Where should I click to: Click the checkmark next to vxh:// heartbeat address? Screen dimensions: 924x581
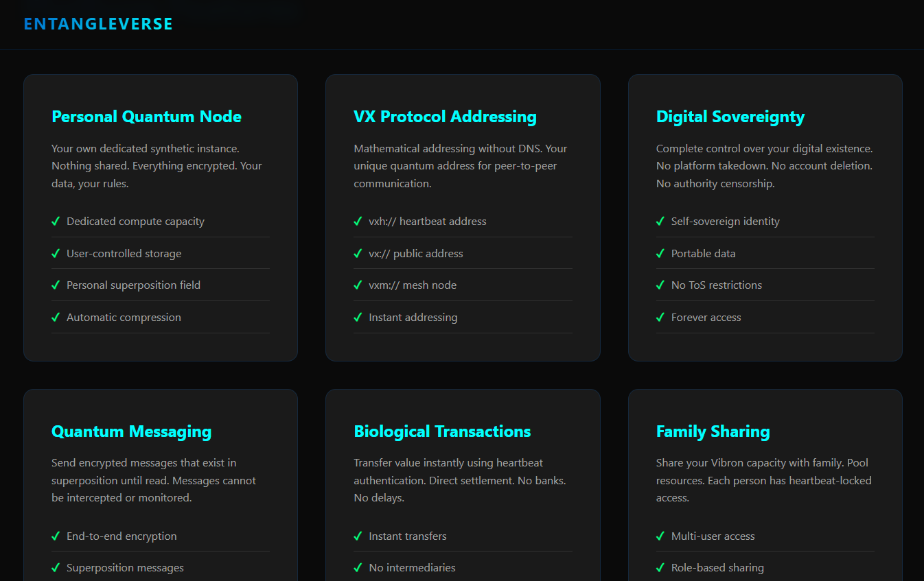click(x=358, y=221)
